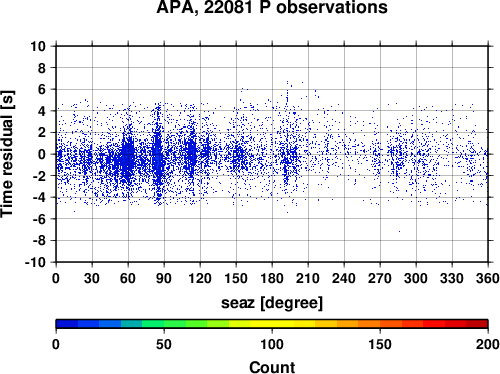
Task: Click the dense data cluster near azimuth 85
Action: [158, 157]
